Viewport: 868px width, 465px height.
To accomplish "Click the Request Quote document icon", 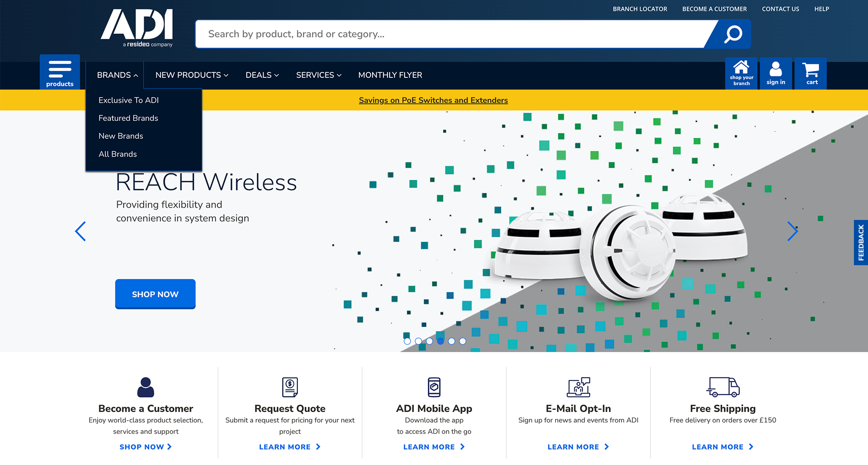I will point(290,387).
